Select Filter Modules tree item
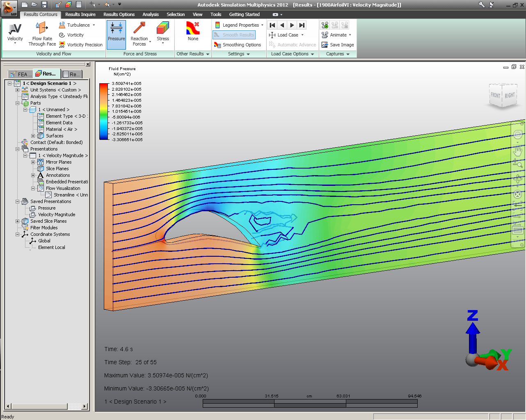The width and height of the screenshot is (526, 420). 44,228
